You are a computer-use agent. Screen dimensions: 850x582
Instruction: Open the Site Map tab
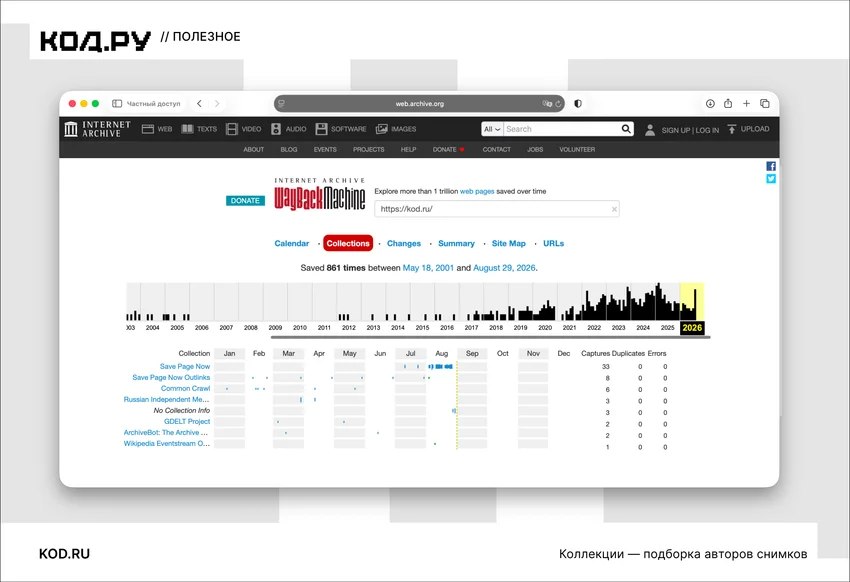(x=508, y=243)
